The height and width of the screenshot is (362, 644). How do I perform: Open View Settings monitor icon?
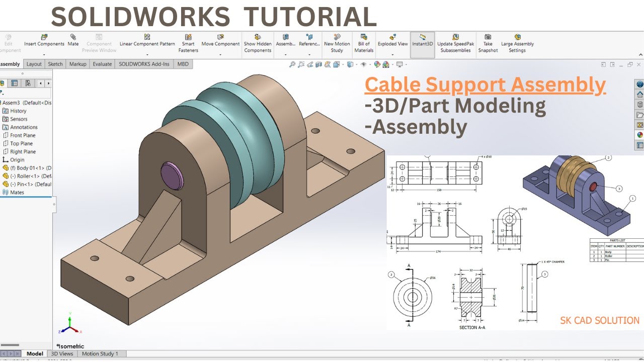[399, 64]
